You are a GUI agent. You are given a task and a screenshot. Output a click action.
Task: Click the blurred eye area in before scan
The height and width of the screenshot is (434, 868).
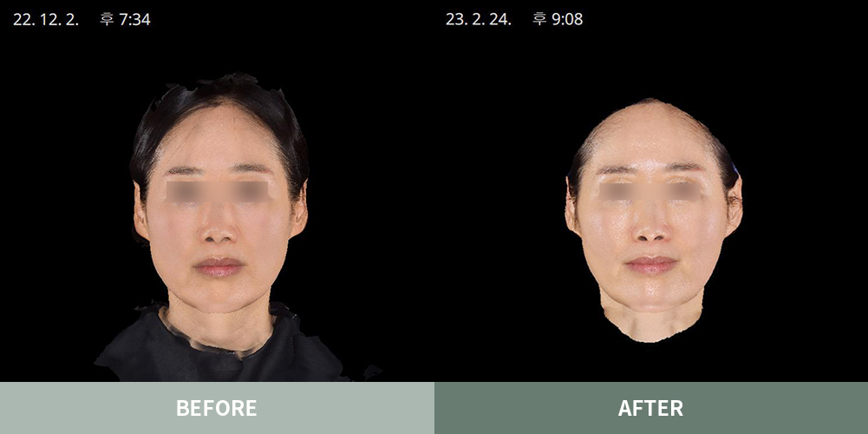tap(219, 191)
